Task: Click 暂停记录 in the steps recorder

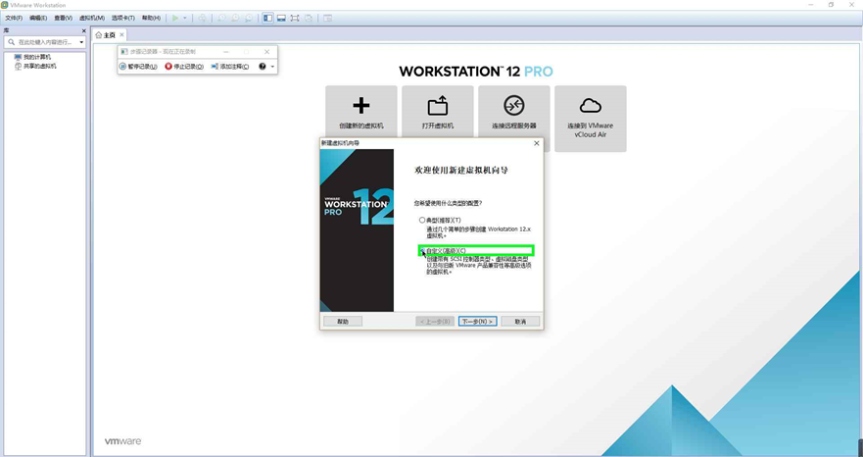Action: pos(138,67)
